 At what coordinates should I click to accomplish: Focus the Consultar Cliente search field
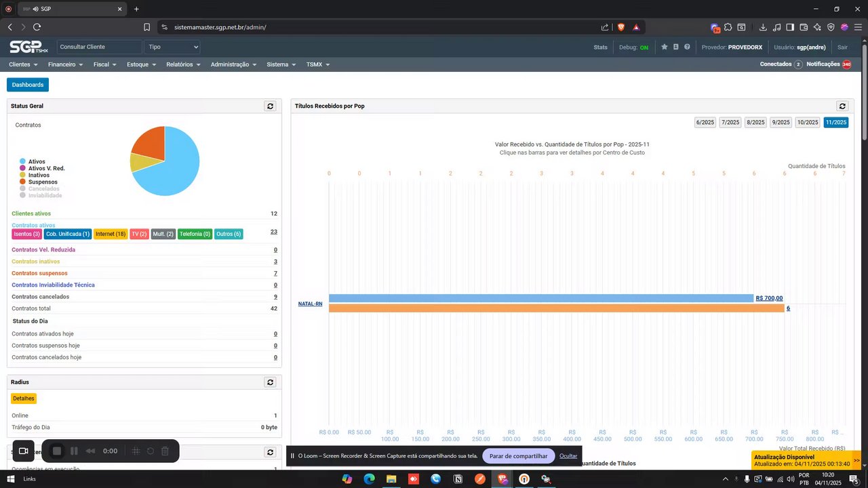point(100,47)
